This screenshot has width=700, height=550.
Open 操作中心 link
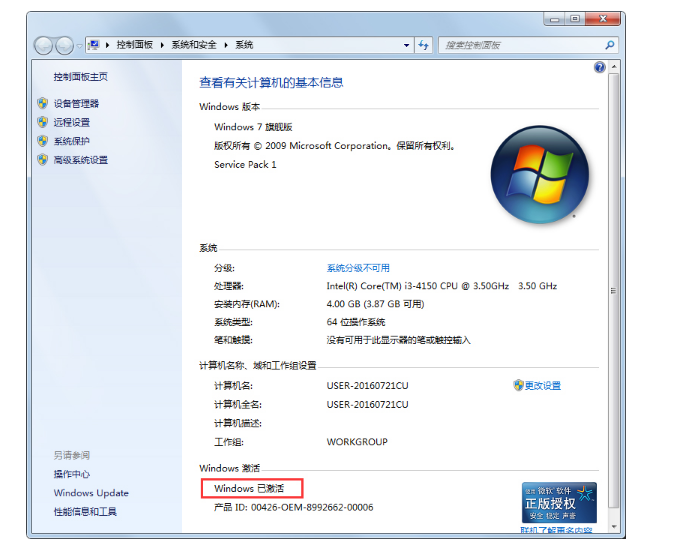[x=72, y=474]
